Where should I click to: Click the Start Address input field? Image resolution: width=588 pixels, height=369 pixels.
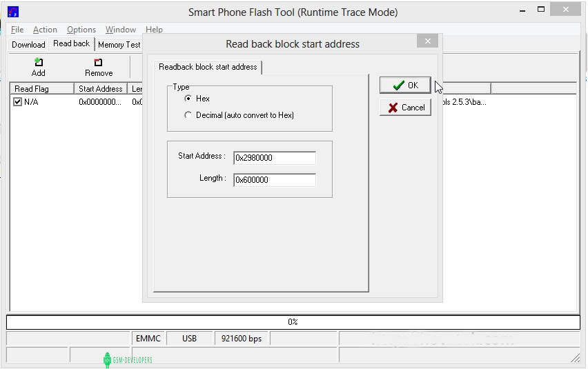point(275,158)
